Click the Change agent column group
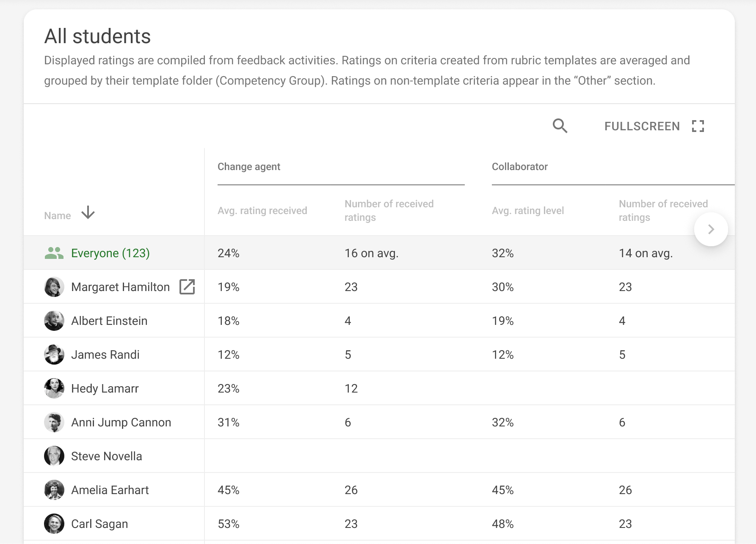The height and width of the screenshot is (544, 756). (x=249, y=167)
